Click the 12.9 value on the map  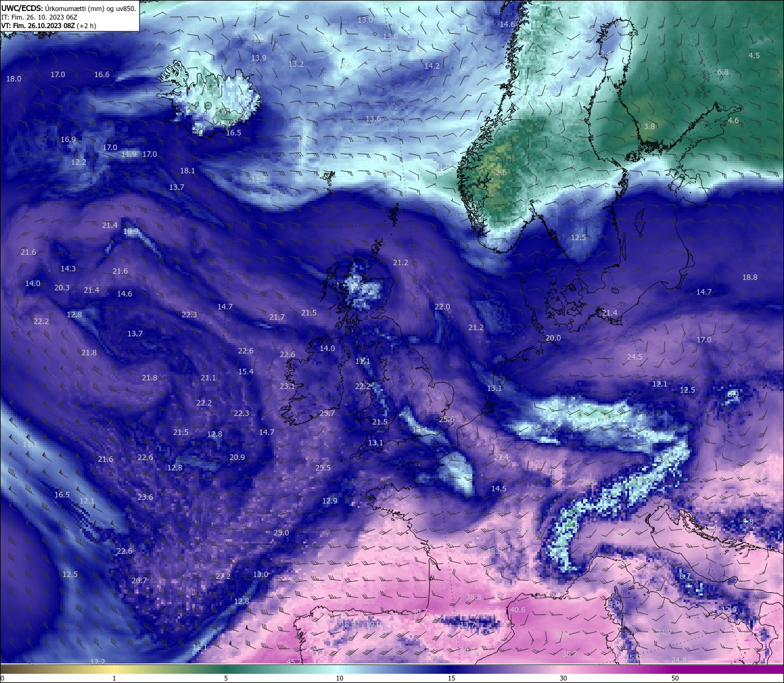click(330, 501)
